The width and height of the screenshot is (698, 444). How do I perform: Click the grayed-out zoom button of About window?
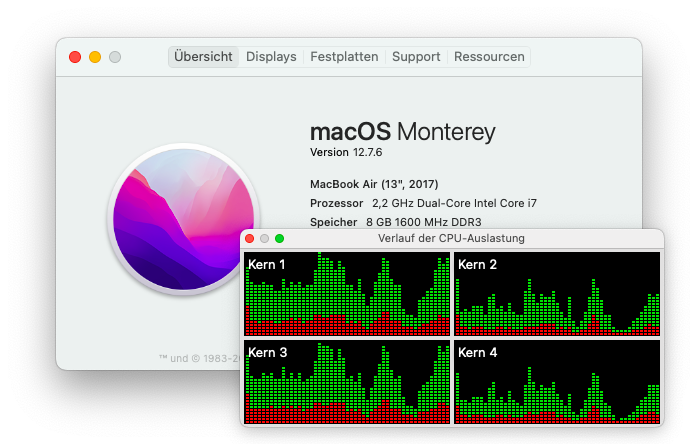(115, 57)
